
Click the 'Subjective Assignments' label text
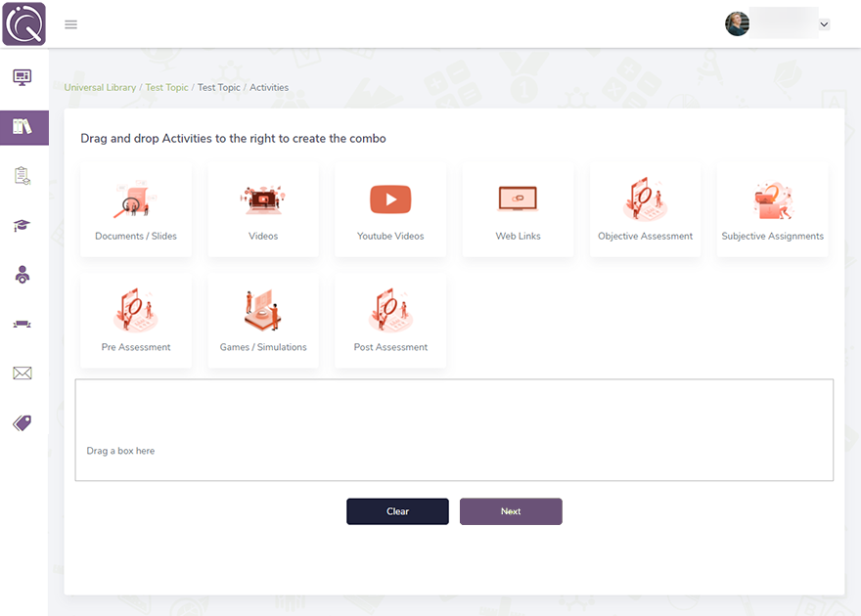[x=773, y=236]
